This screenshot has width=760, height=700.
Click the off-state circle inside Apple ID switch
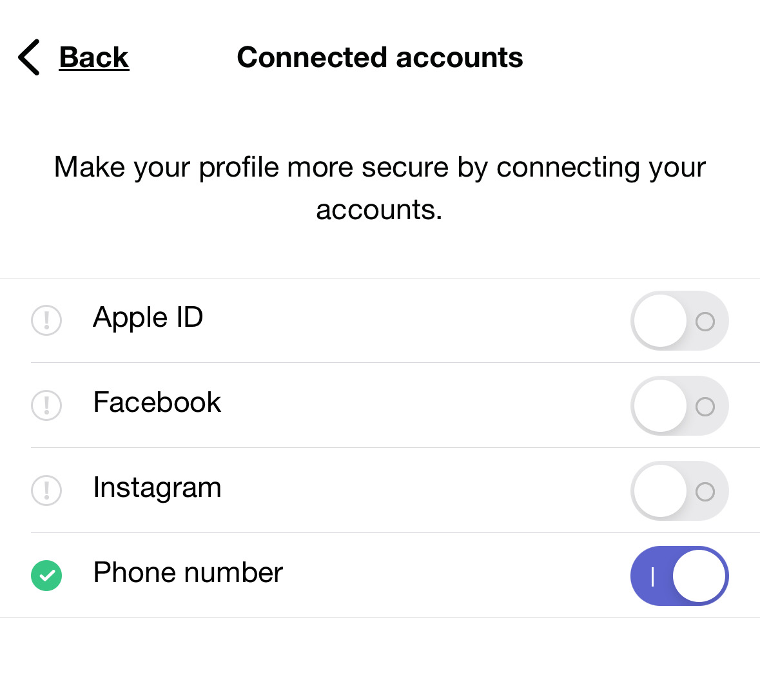(705, 322)
